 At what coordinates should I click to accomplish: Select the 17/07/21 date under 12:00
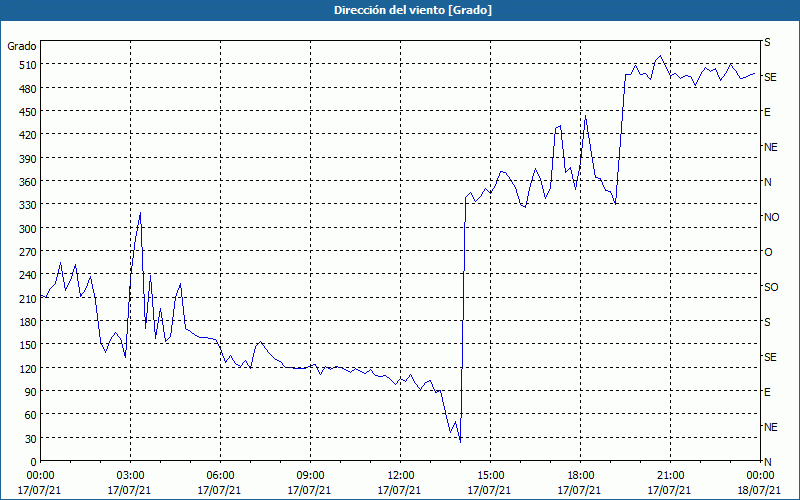click(x=399, y=490)
